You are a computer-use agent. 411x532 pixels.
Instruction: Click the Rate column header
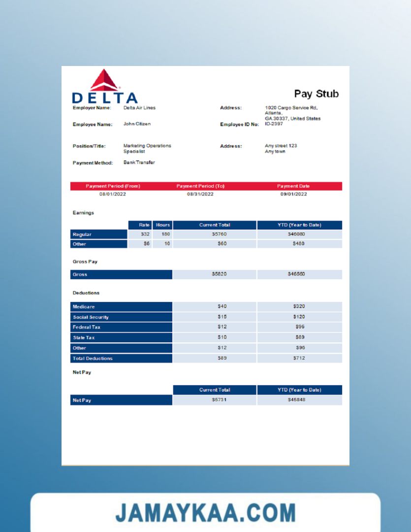click(x=144, y=225)
